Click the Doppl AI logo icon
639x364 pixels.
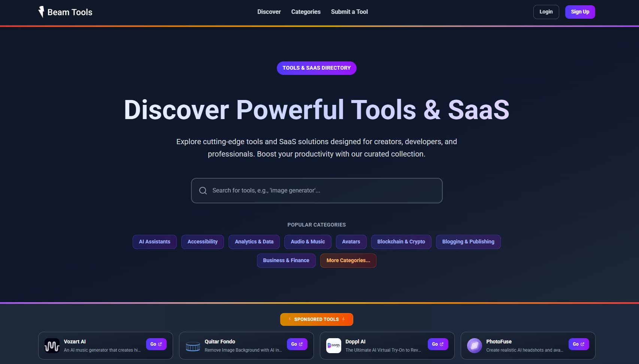[333, 345]
